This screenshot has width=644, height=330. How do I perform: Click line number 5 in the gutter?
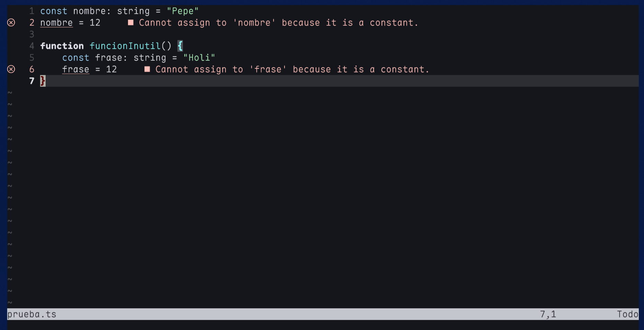(x=32, y=58)
